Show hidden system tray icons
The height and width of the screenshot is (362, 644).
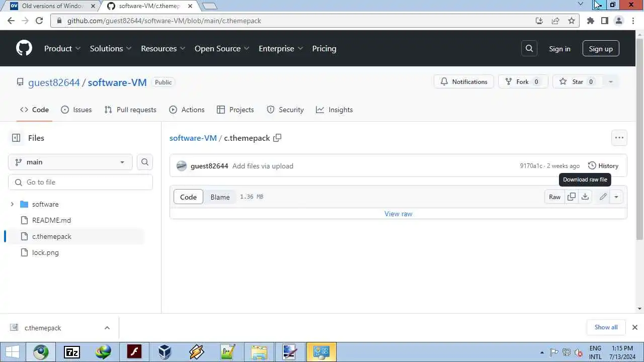pos(542,352)
